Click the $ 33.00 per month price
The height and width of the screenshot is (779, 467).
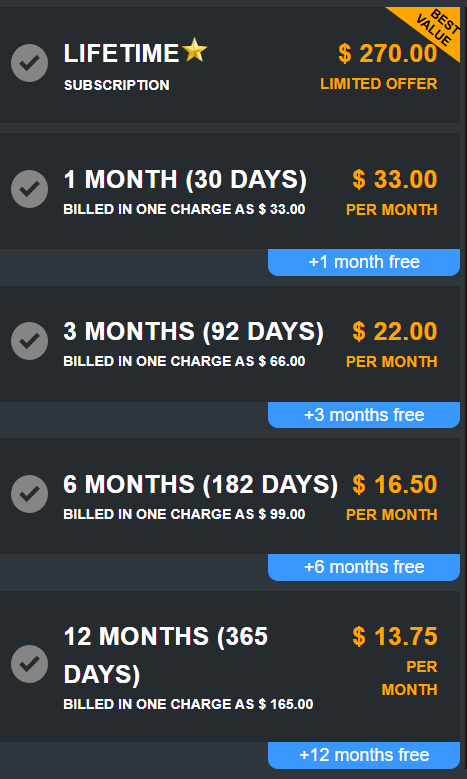pyautogui.click(x=395, y=179)
